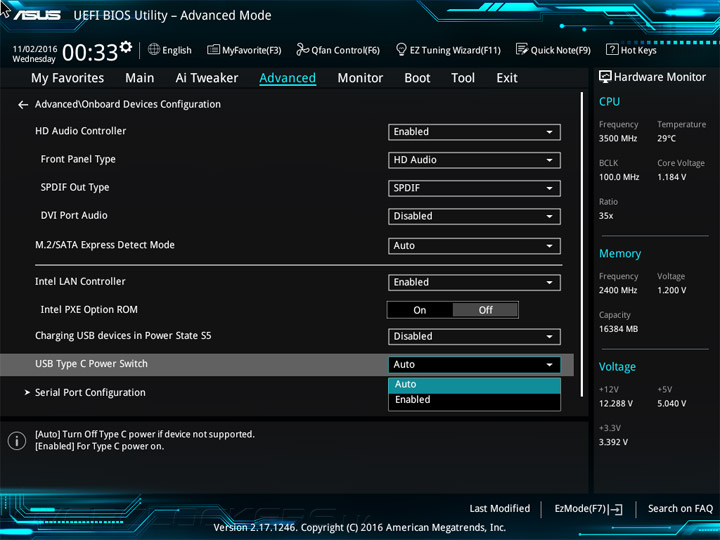Screen dimensions: 720x540
Task: Select Auto in the Type C dropdown list
Action: (x=474, y=385)
